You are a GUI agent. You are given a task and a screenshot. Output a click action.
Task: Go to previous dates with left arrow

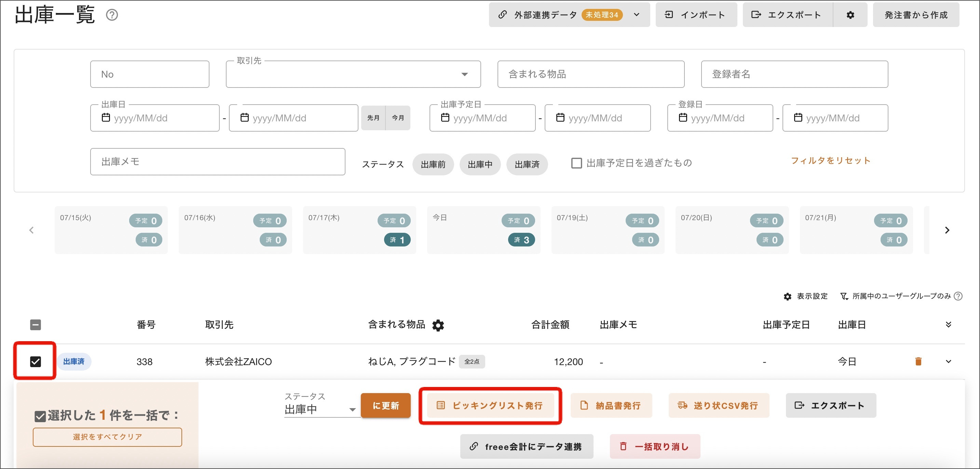point(31,230)
